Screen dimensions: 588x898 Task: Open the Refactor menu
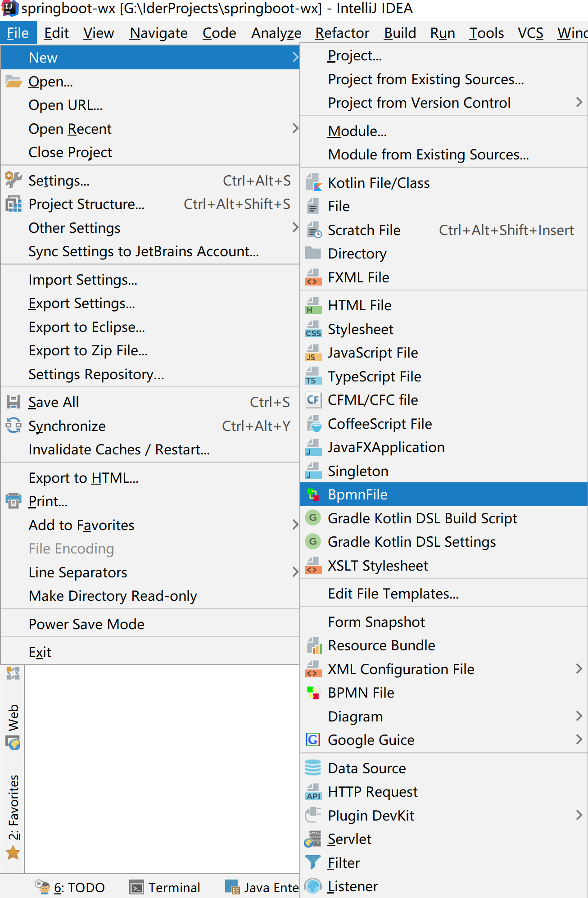[342, 33]
